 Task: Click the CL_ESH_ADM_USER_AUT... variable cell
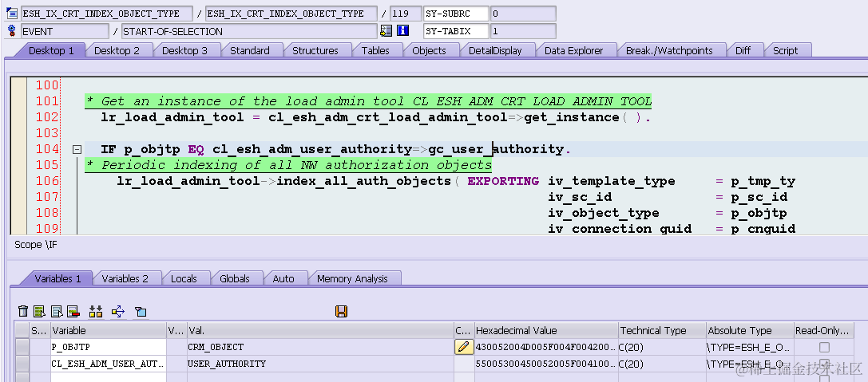point(109,364)
